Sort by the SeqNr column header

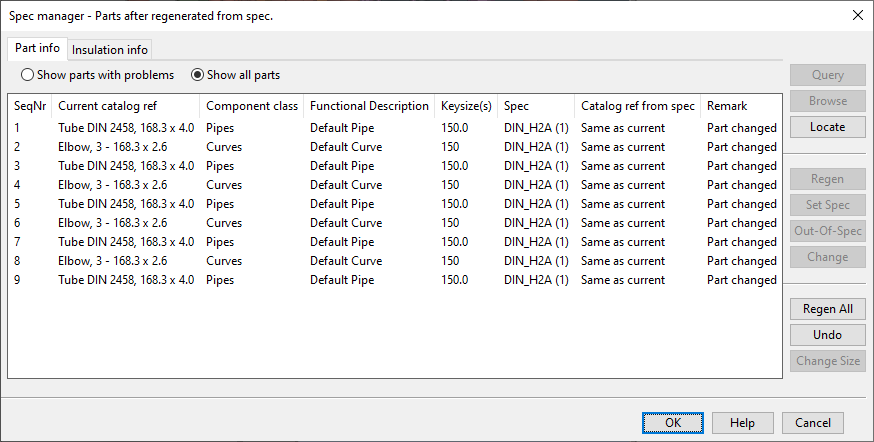click(30, 106)
